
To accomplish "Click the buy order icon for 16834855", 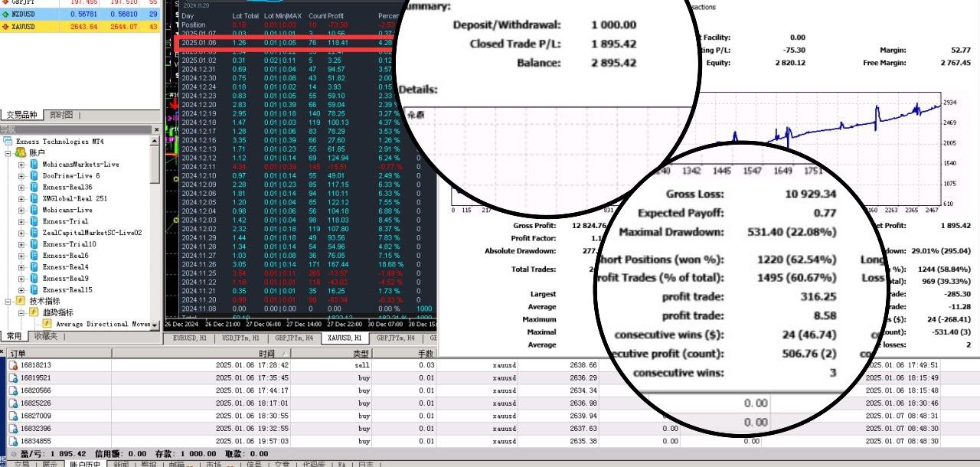I will point(12,441).
